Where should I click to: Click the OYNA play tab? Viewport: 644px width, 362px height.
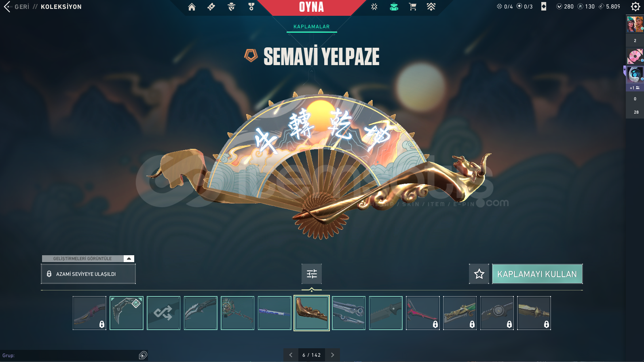[x=311, y=7]
